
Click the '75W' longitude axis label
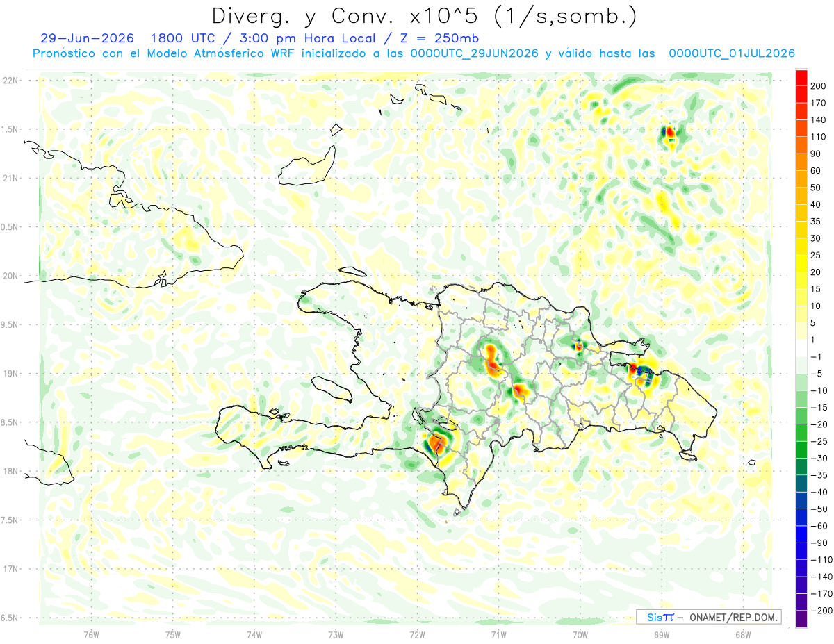(x=173, y=634)
